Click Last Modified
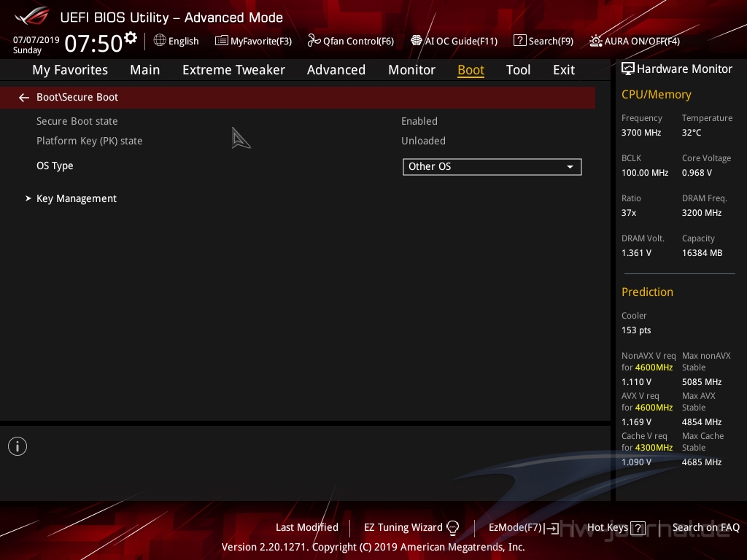 (x=307, y=528)
